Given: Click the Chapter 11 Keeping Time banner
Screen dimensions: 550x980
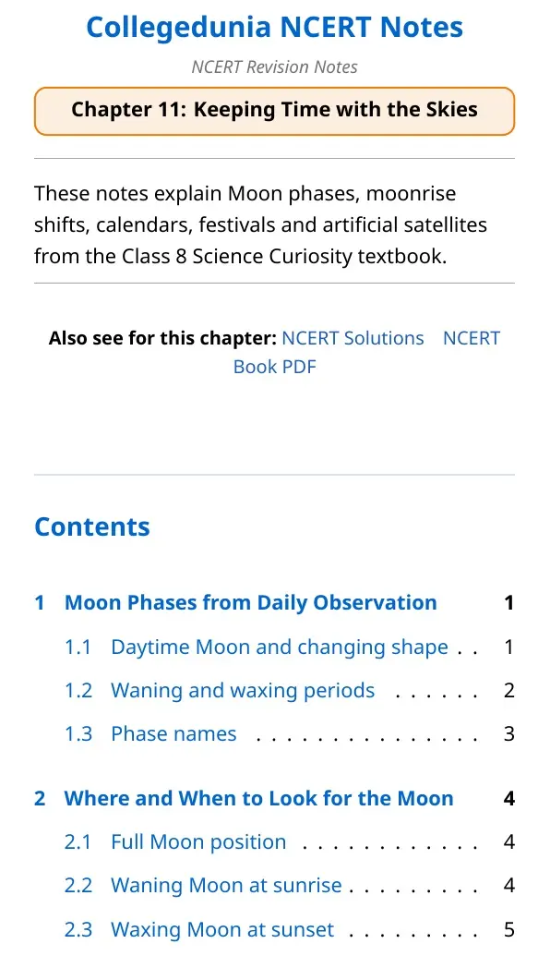Looking at the screenshot, I should [275, 111].
